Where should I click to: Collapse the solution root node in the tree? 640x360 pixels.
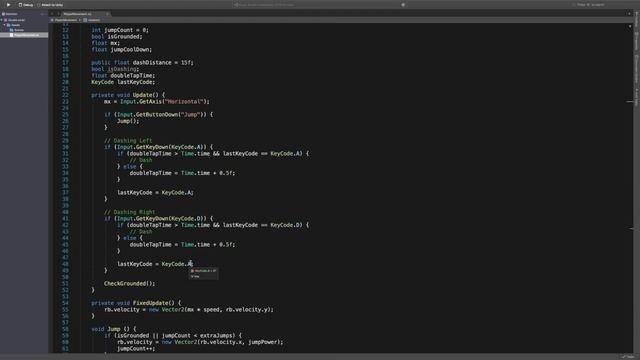[2, 20]
